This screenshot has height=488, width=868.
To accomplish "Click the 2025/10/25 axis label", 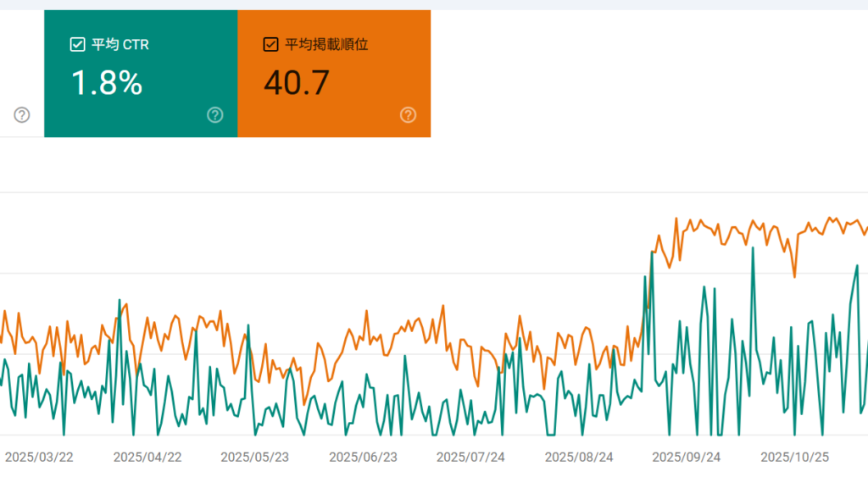I will (x=795, y=456).
